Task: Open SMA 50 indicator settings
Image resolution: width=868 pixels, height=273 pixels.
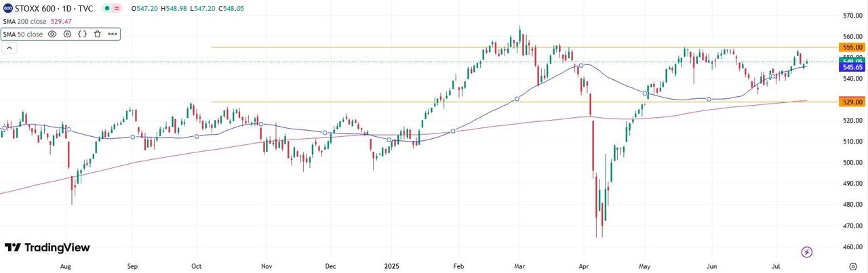Action: (67, 34)
